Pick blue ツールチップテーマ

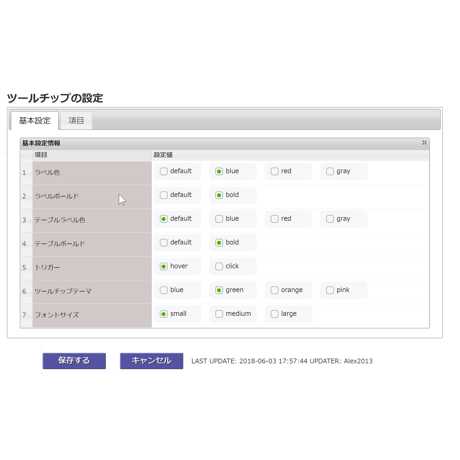point(163,290)
